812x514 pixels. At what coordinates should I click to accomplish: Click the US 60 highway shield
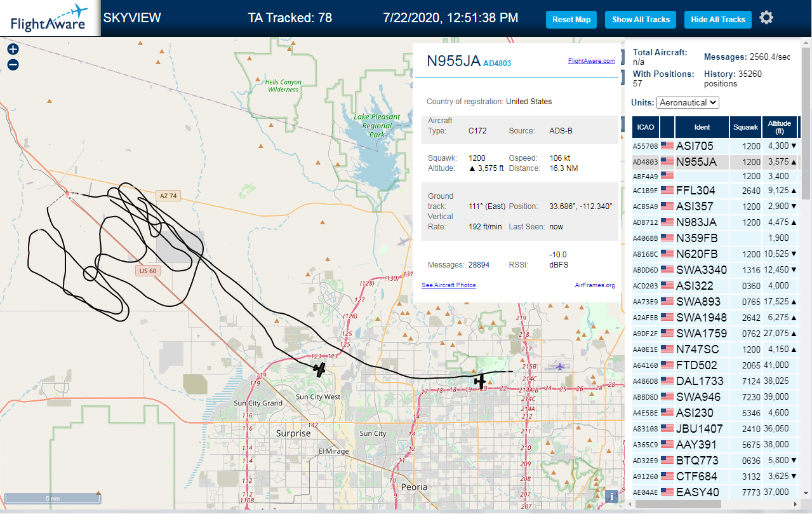pos(147,271)
